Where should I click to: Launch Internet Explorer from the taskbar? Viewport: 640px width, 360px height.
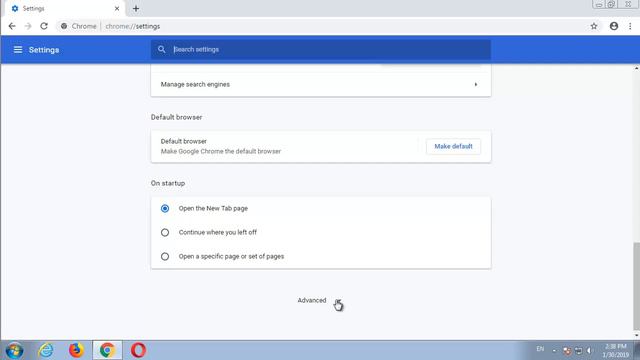pyautogui.click(x=46, y=350)
